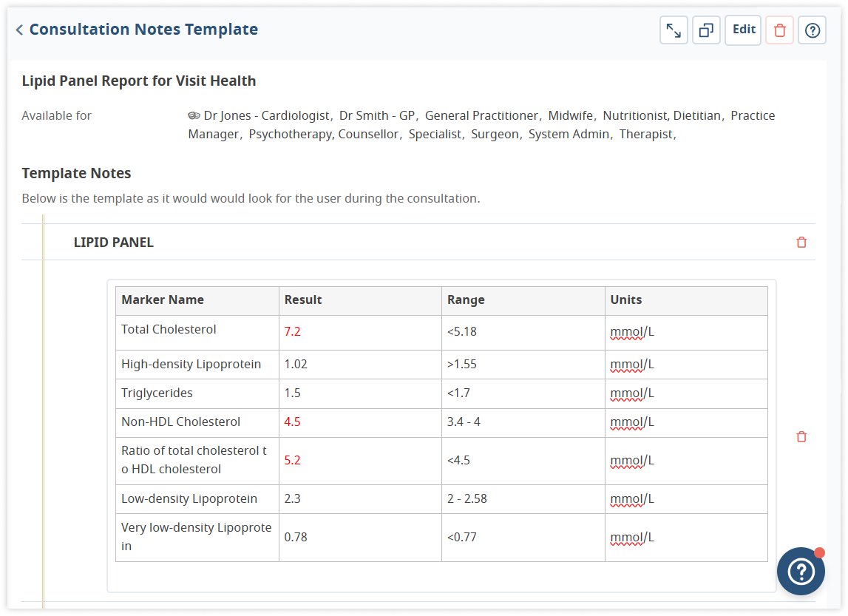Click the Units column header
The width and height of the screenshot is (848, 616).
click(x=686, y=300)
